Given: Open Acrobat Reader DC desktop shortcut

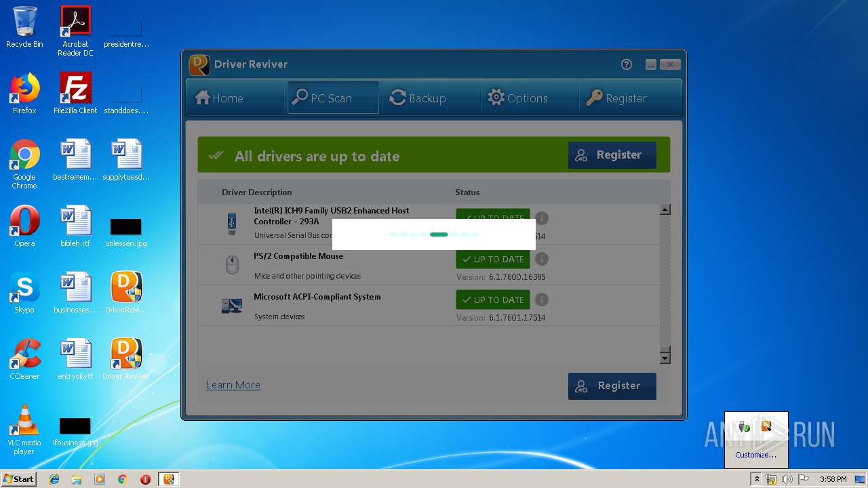Looking at the screenshot, I should pyautogui.click(x=75, y=31).
